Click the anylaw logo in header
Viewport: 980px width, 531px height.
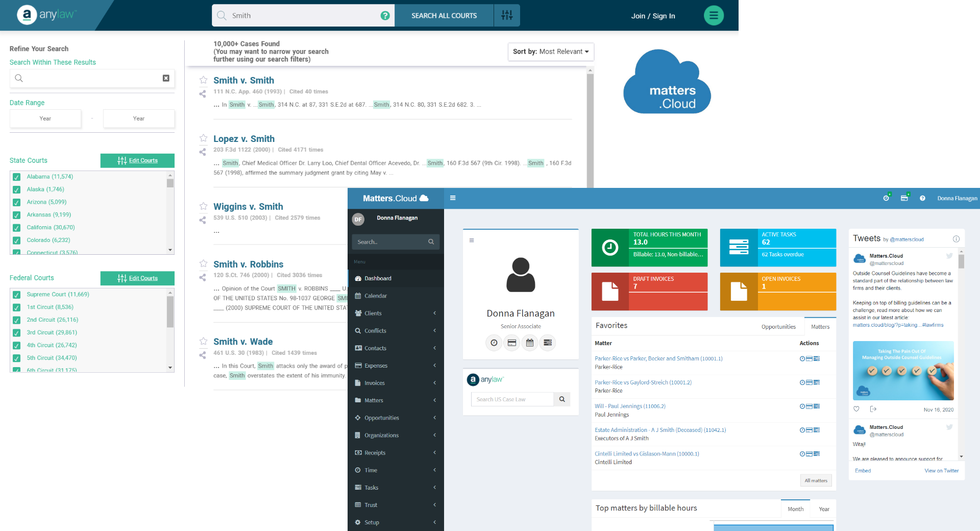pos(46,15)
